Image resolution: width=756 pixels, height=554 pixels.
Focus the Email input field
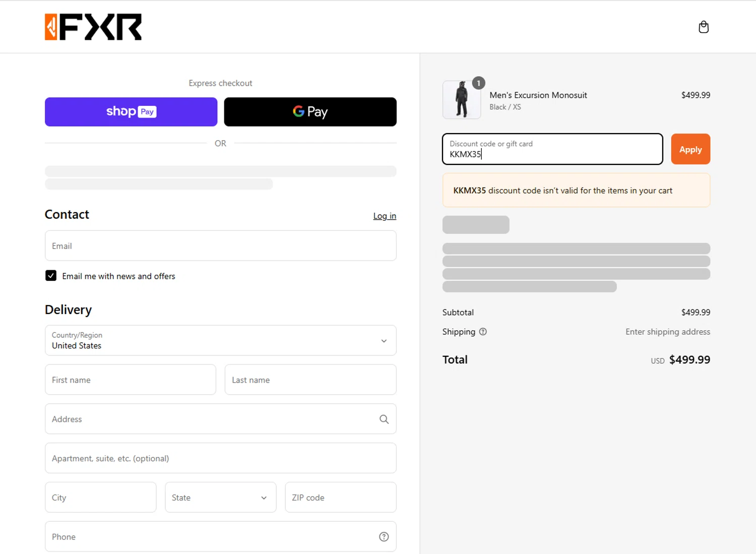(x=221, y=246)
